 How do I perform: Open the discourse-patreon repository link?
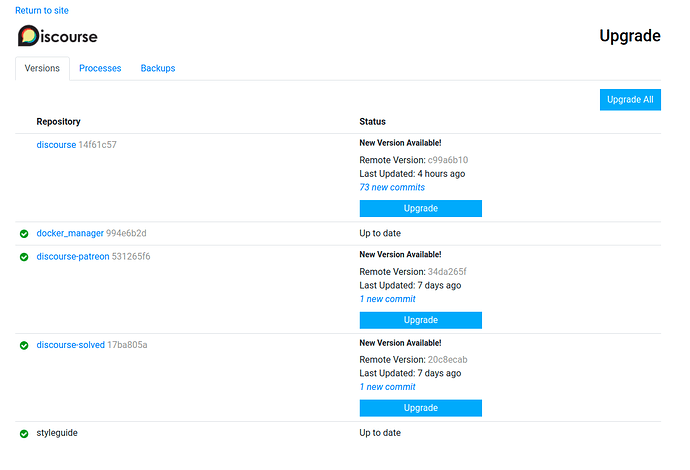pyautogui.click(x=73, y=257)
